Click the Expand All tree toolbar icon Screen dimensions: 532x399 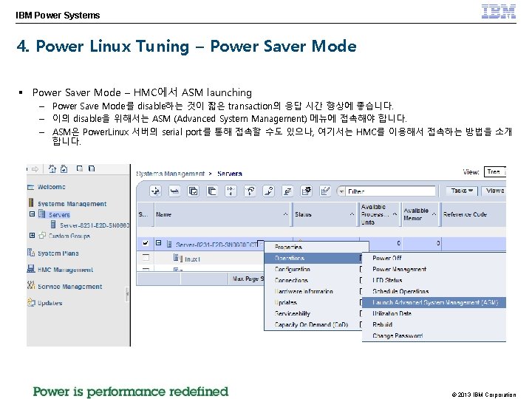(231, 191)
